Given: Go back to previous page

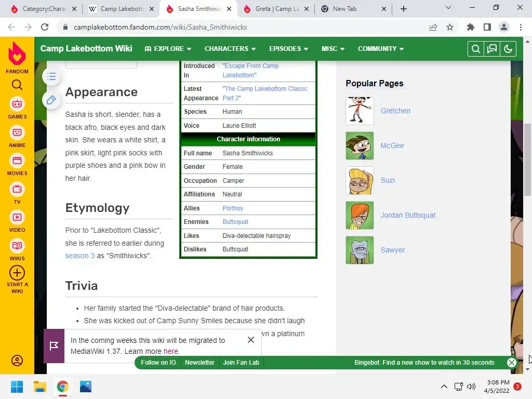Looking at the screenshot, I should pos(11,27).
